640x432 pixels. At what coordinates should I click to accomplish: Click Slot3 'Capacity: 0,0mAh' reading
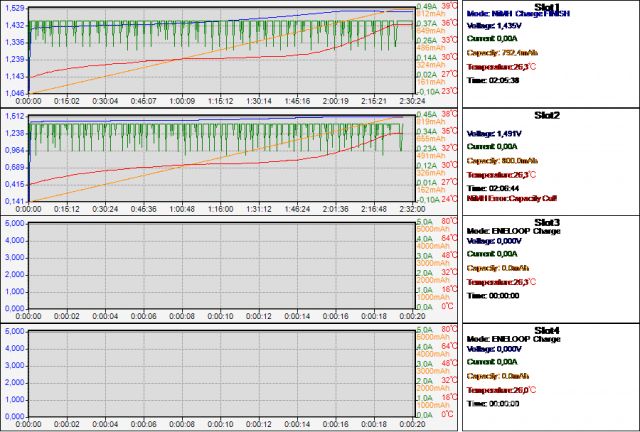pos(498,268)
